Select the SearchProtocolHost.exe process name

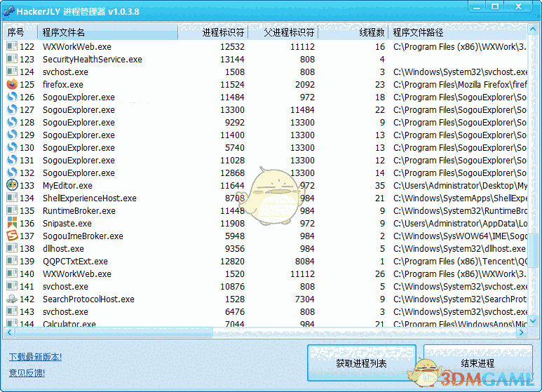pyautogui.click(x=88, y=299)
